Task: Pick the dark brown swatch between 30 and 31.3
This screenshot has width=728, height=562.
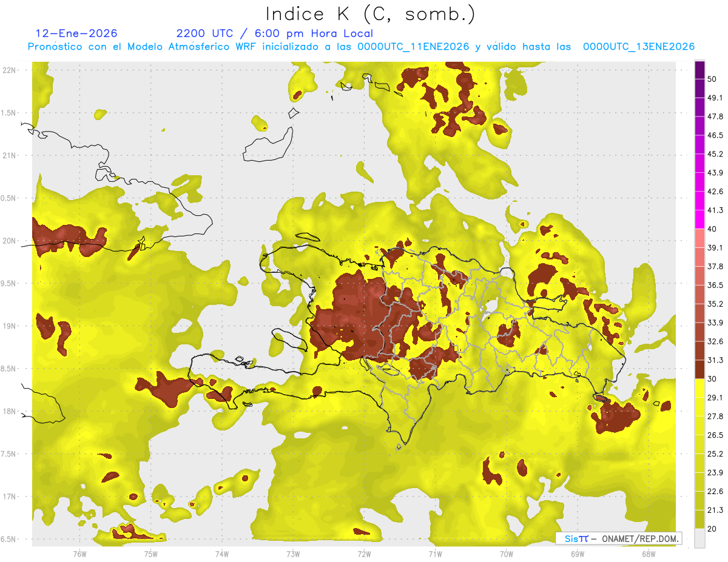Action: click(x=699, y=369)
